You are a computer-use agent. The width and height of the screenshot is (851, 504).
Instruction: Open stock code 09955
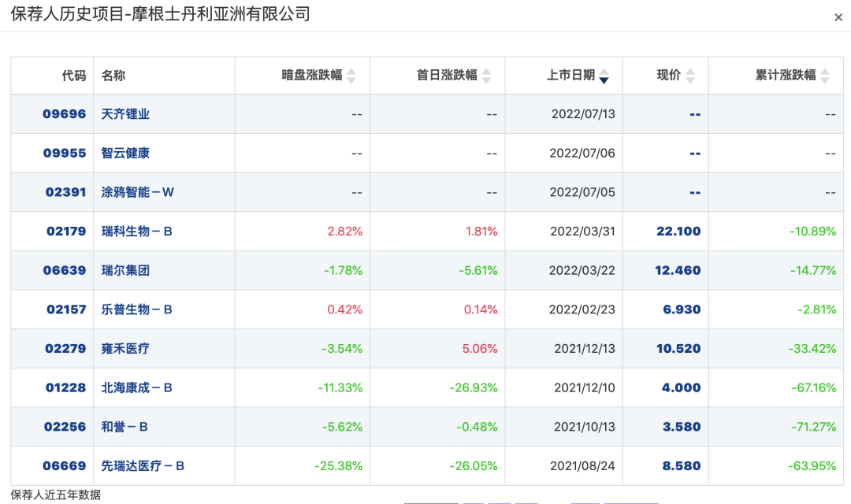tap(64, 153)
